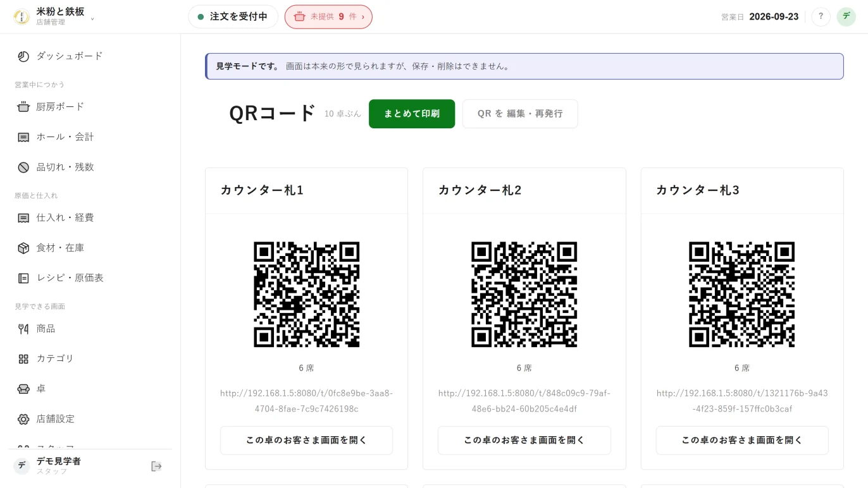Screen dimensions: 868x488
Task: Open customer screen for カウンター札2
Action: (524, 441)
